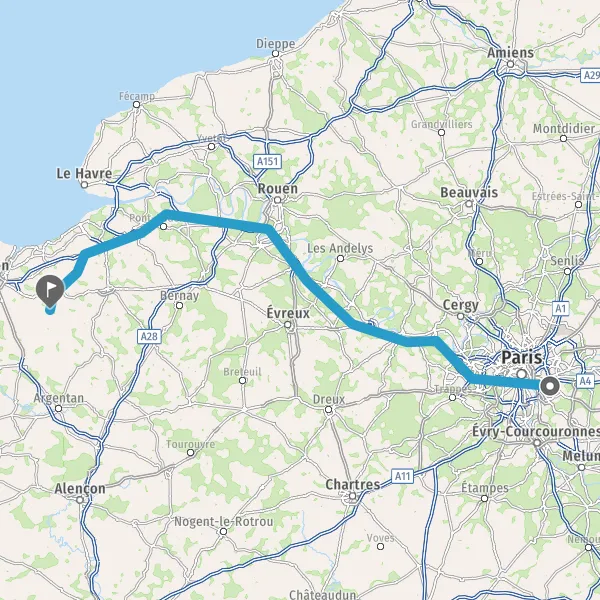Screen dimensions: 600x600
Task: Select the A28 highway shield
Action: click(149, 336)
